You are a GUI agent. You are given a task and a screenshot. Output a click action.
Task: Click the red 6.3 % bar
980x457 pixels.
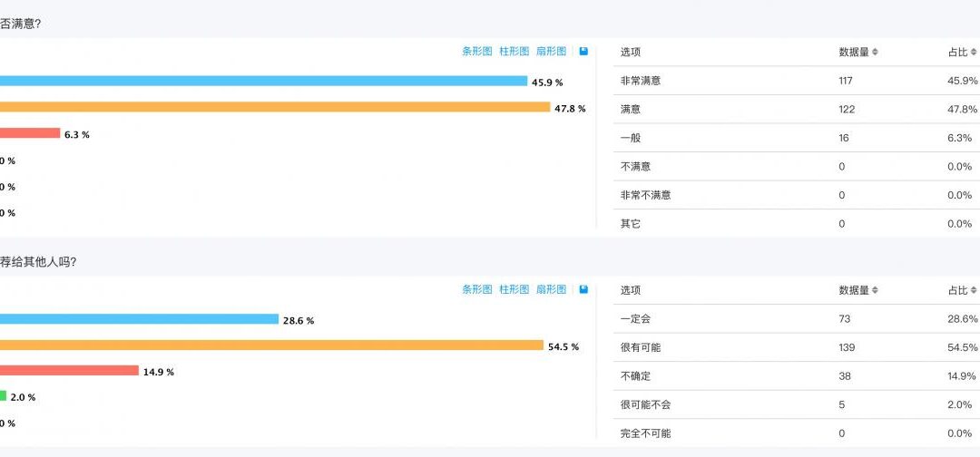coord(30,133)
